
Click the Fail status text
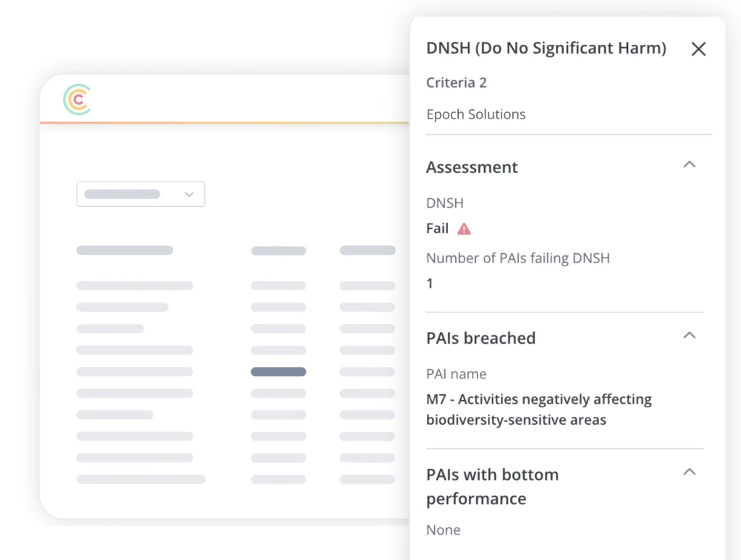(x=437, y=229)
